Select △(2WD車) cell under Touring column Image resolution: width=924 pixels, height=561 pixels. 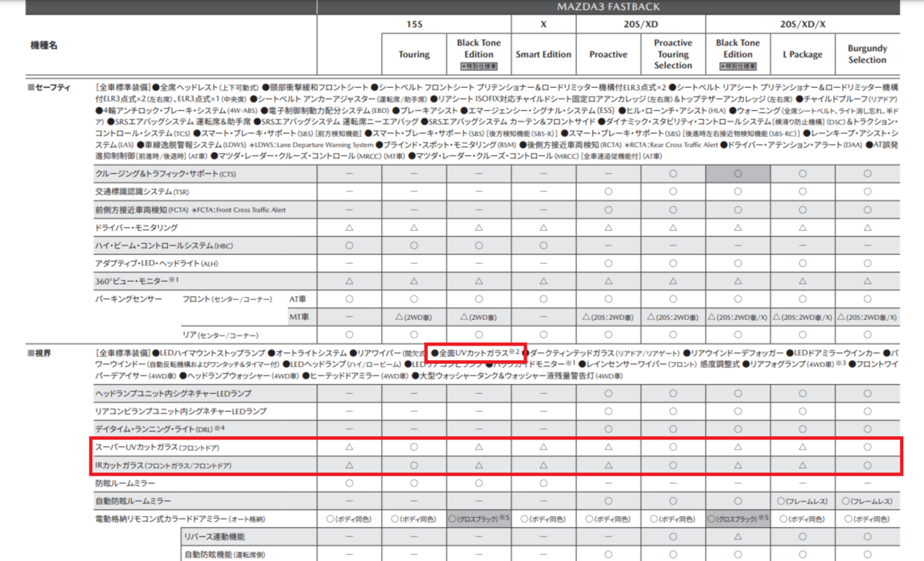click(414, 317)
